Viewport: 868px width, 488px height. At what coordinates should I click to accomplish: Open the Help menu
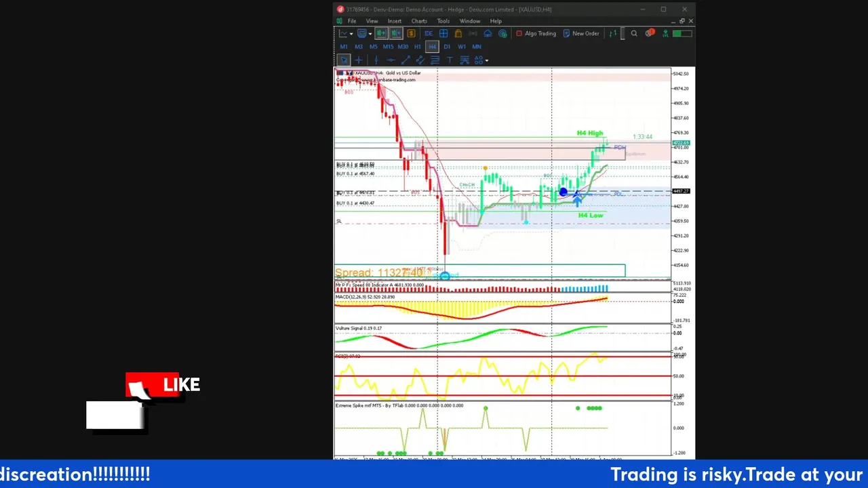click(x=496, y=21)
